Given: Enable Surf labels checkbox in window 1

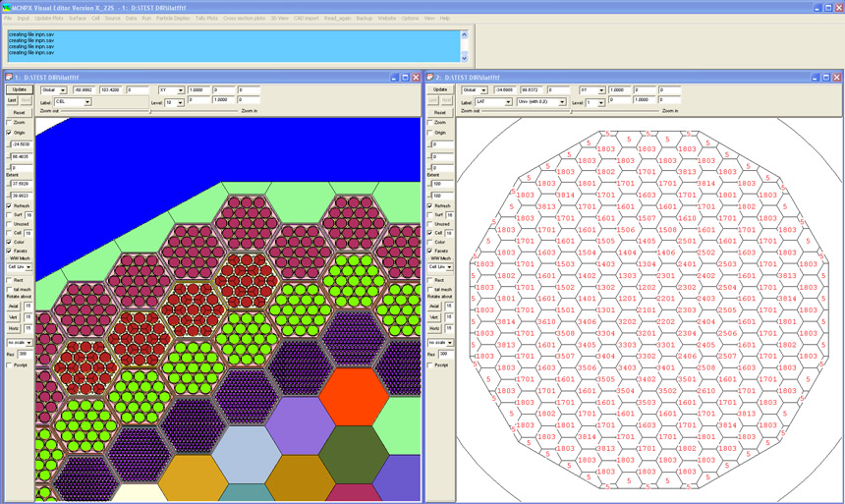Looking at the screenshot, I should coord(9,215).
